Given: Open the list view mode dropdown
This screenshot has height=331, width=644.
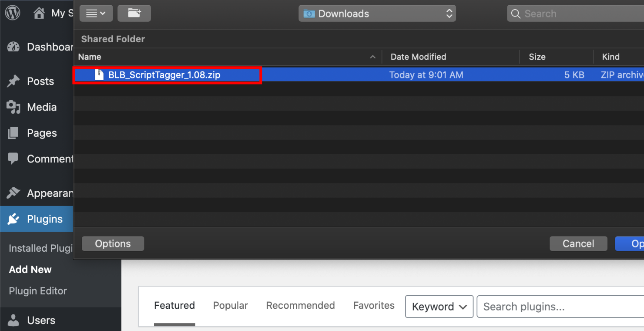Looking at the screenshot, I should point(96,14).
